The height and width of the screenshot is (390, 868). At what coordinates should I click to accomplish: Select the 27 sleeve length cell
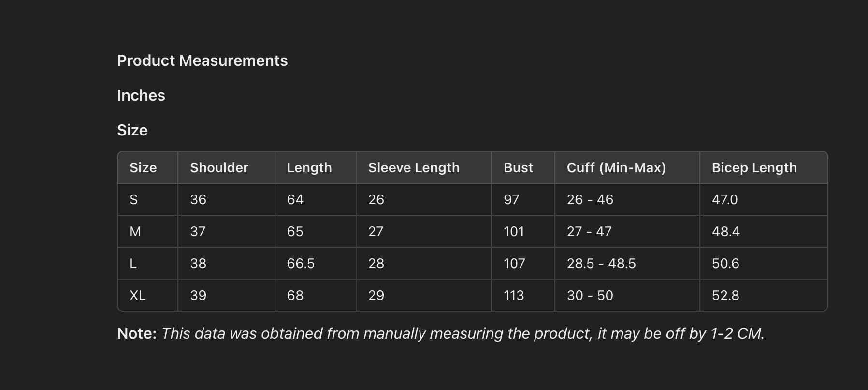click(376, 231)
